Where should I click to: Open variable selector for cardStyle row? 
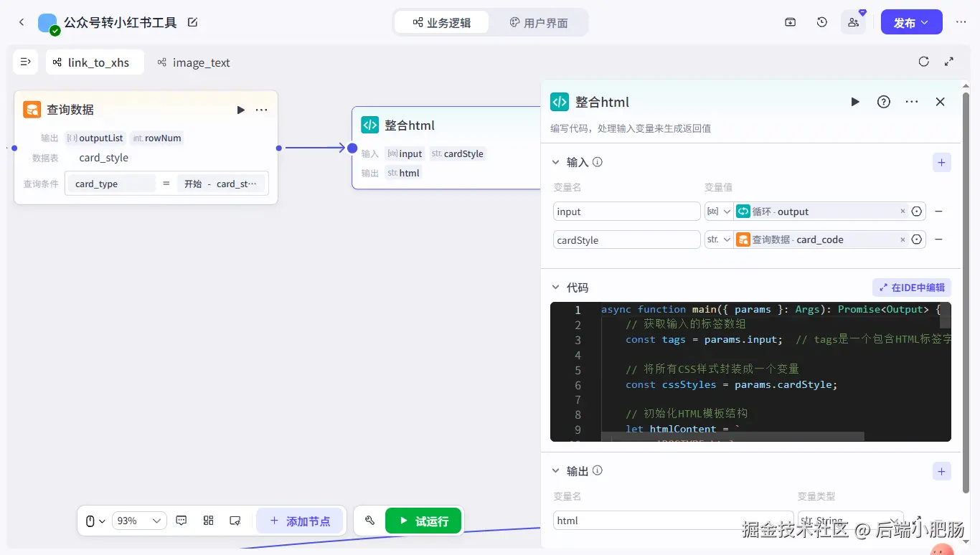tap(916, 239)
